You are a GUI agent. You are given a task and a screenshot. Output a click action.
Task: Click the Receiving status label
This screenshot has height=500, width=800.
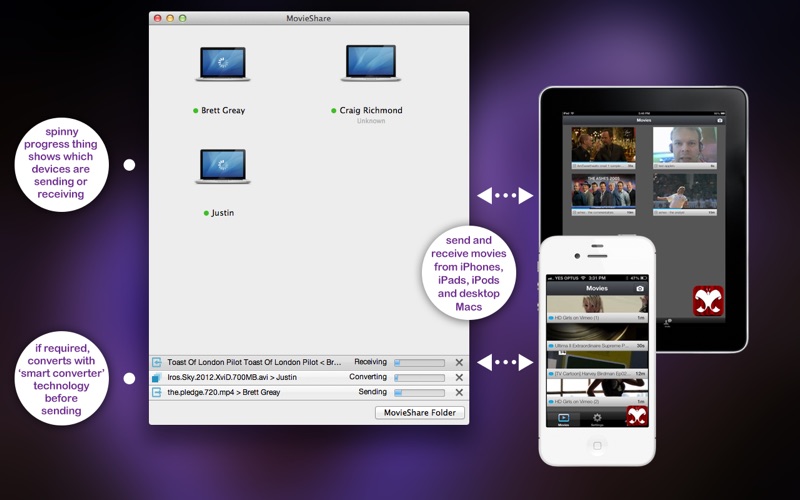tap(370, 362)
